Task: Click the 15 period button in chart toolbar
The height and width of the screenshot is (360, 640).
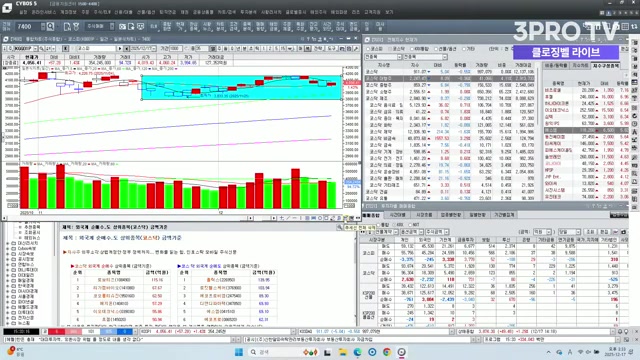Action: coord(283,49)
